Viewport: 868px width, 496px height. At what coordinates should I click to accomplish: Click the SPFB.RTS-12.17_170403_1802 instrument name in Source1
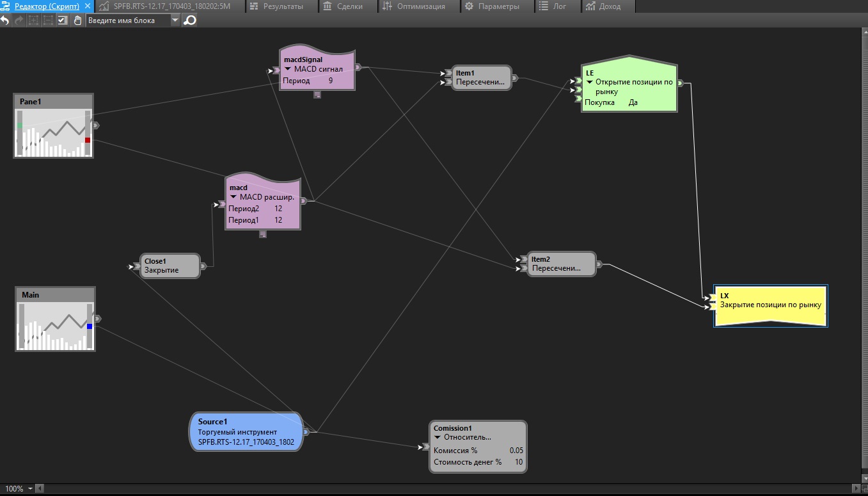point(246,442)
